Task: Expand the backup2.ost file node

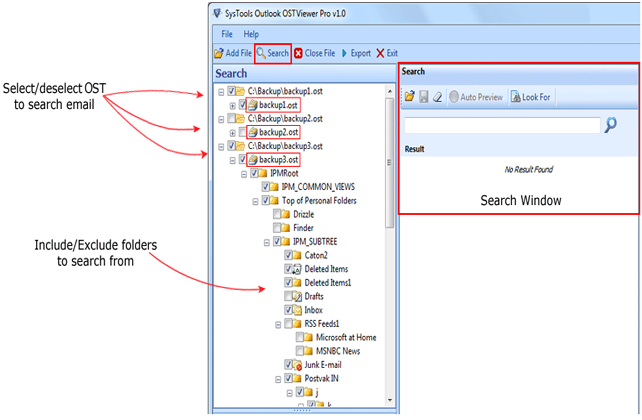Action: (233, 133)
